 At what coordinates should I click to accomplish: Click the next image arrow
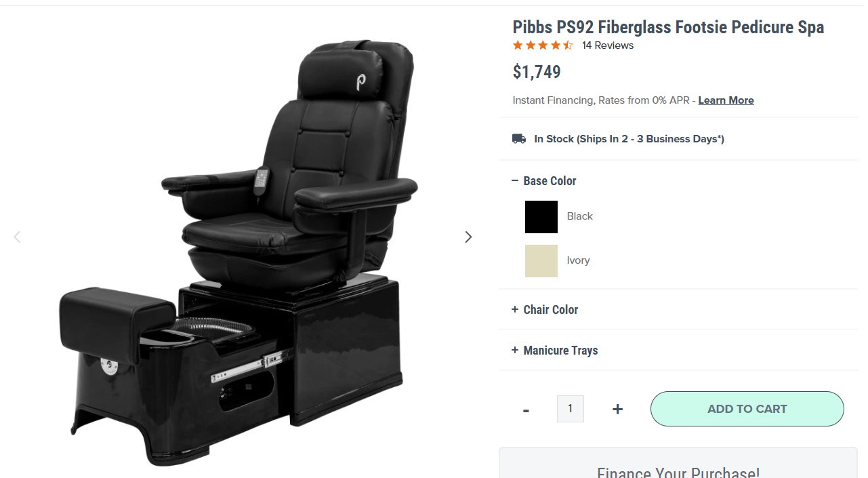point(468,237)
